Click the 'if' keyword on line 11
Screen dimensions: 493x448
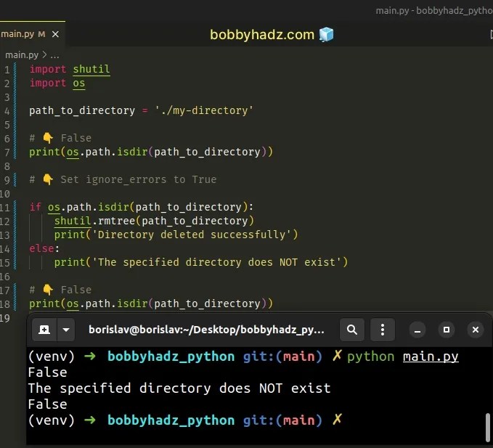tap(35, 207)
